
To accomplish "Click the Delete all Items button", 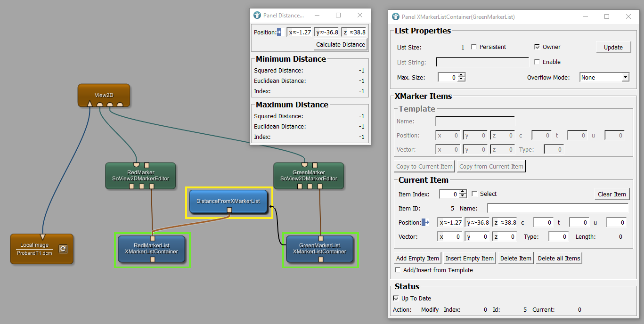I will (559, 258).
